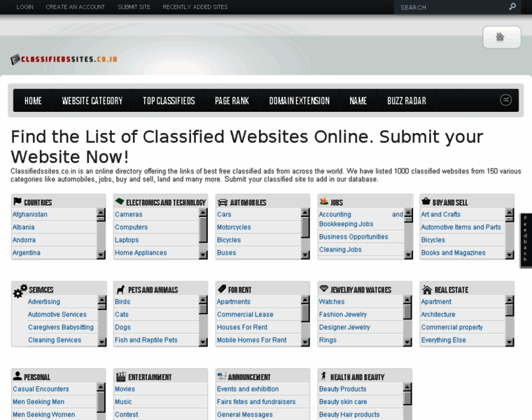This screenshot has width=532, height=420.
Task: Open the Name menu item
Action: click(358, 100)
